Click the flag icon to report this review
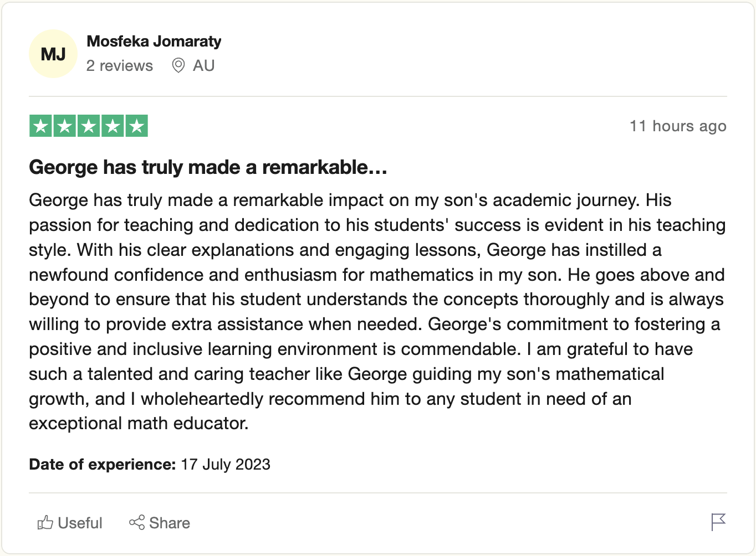Viewport: 756px width, 556px height. [x=718, y=522]
